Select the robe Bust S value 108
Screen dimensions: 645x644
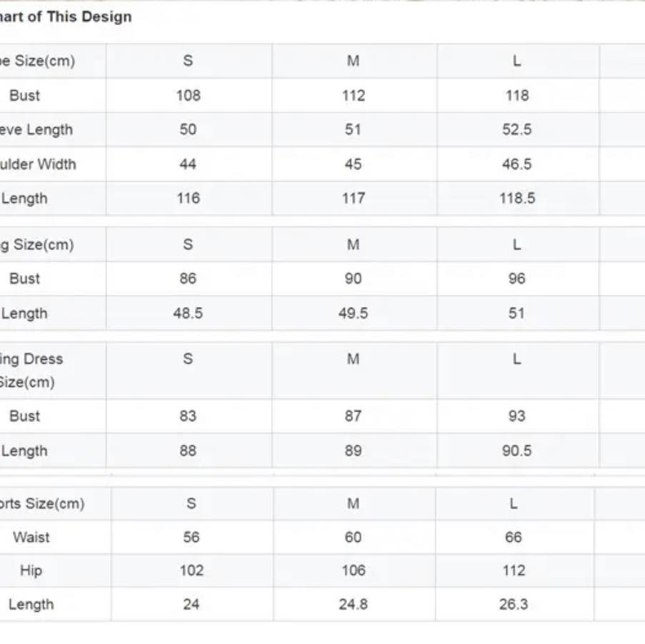tap(189, 96)
